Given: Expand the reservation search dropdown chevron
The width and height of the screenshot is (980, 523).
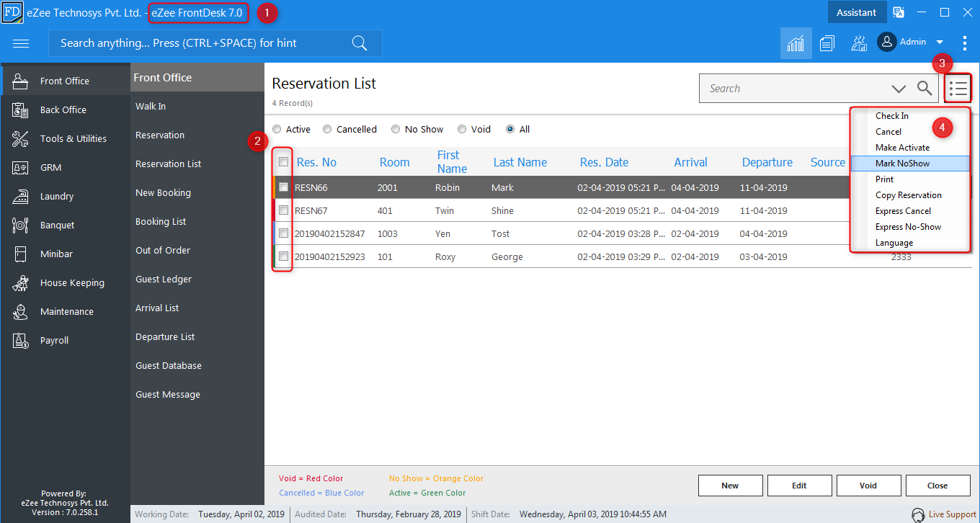Looking at the screenshot, I should pyautogui.click(x=899, y=89).
